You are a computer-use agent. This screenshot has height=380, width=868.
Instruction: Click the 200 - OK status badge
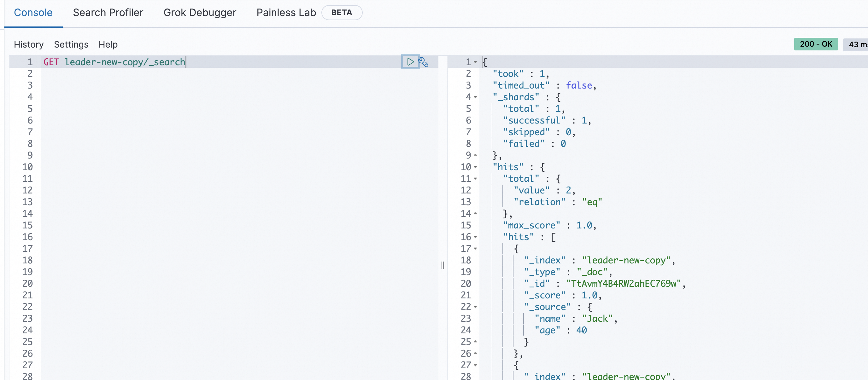pos(815,44)
